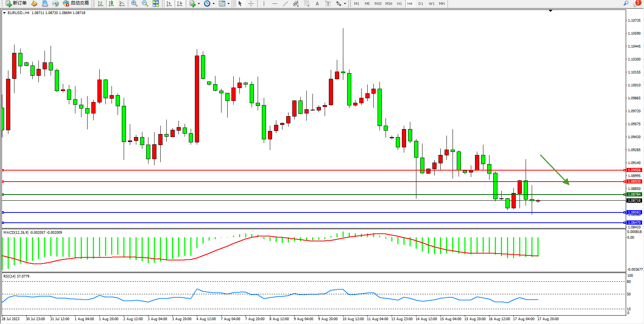Choose the Fibonacci retracement tool

click(x=306, y=3)
